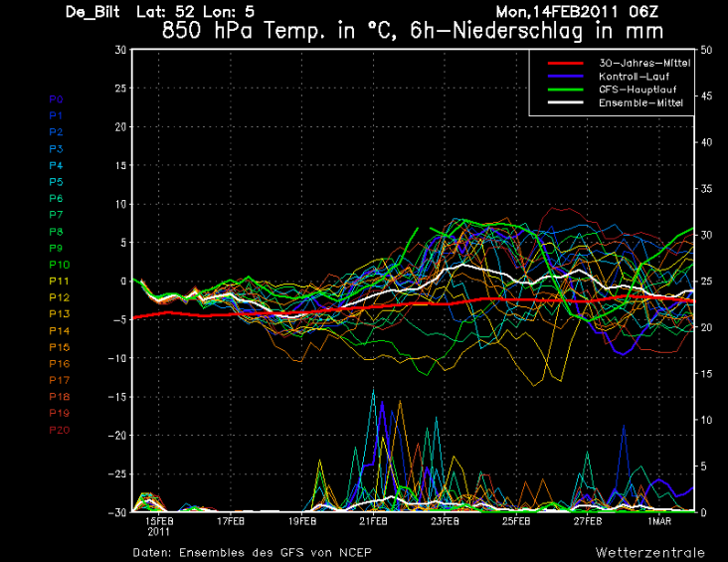Click the 45 value on precipitation axis
The image size is (728, 562).
tap(706, 96)
